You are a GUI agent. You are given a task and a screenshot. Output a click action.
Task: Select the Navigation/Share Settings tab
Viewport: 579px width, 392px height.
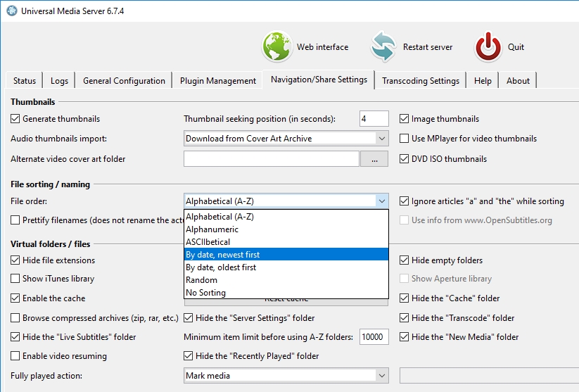coord(319,80)
